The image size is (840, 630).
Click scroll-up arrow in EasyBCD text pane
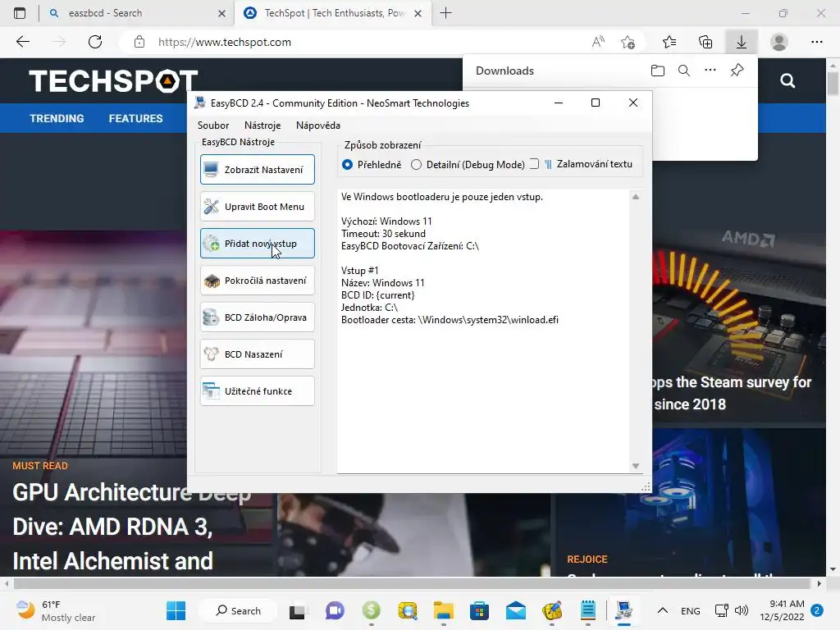(636, 197)
